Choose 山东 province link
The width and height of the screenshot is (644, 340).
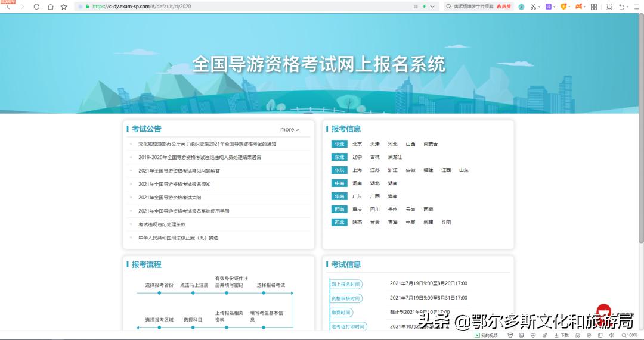464,171
